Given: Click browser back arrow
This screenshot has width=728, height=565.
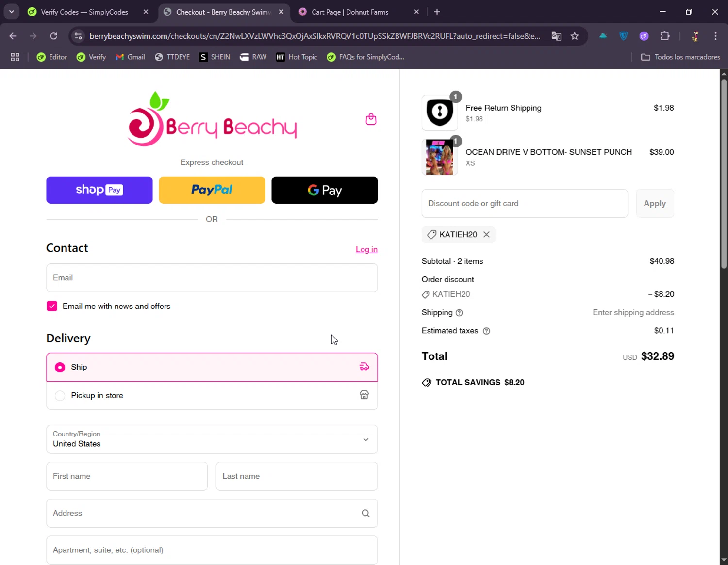Looking at the screenshot, I should point(13,36).
